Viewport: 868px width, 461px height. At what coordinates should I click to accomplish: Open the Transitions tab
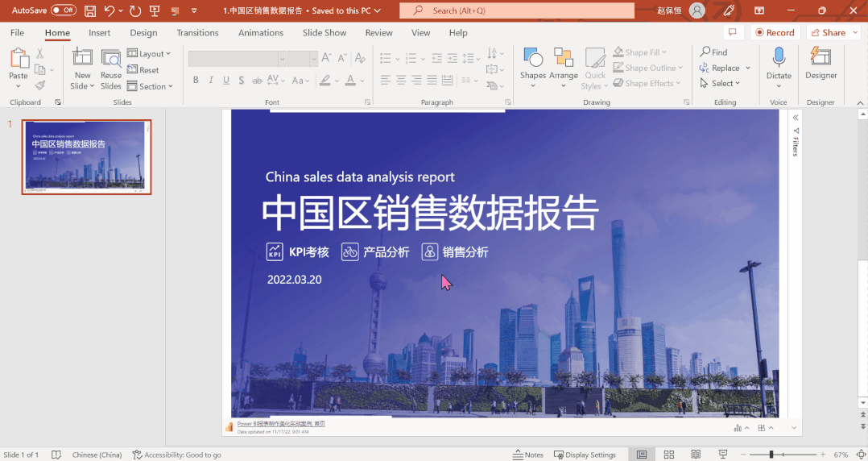(x=197, y=33)
